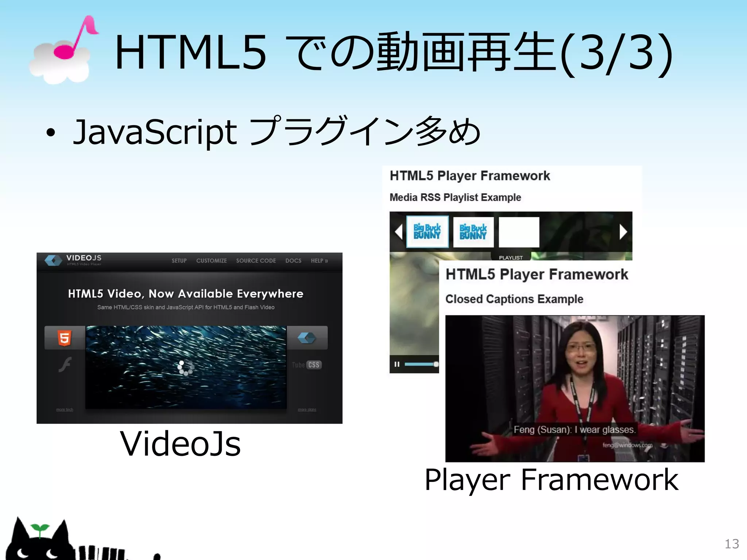Click 'Closed Captions Example' heading
Screen dimensions: 747x560
coord(514,299)
